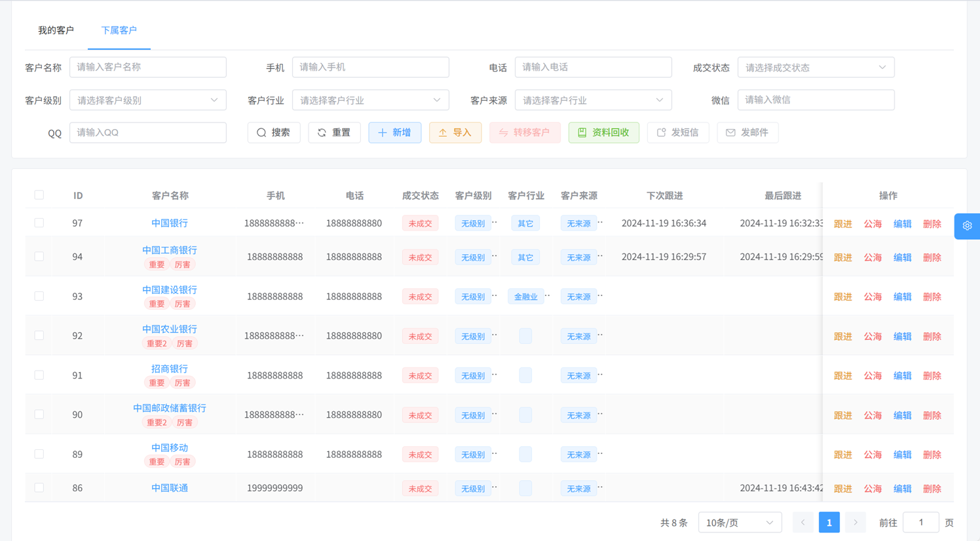Click phone number 19999999999
The image size is (980, 541).
click(x=274, y=488)
